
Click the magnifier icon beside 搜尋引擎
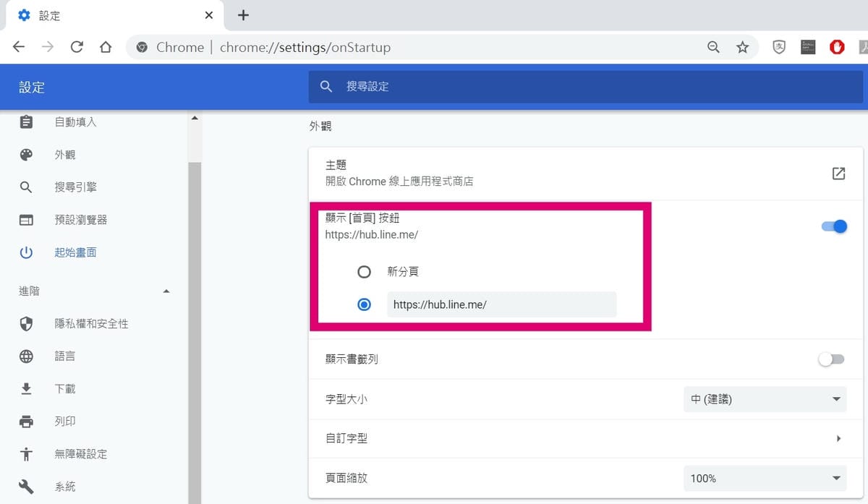click(x=26, y=187)
